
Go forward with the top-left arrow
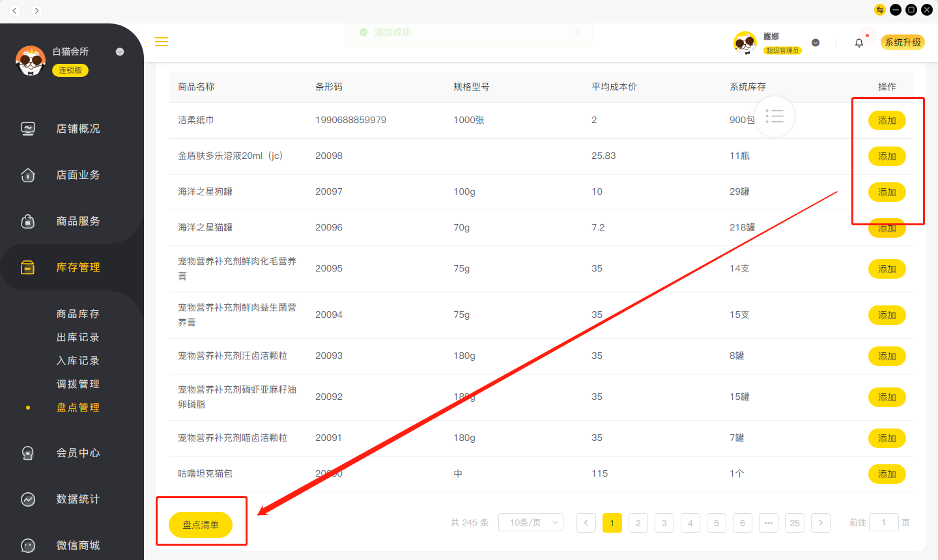pyautogui.click(x=36, y=10)
